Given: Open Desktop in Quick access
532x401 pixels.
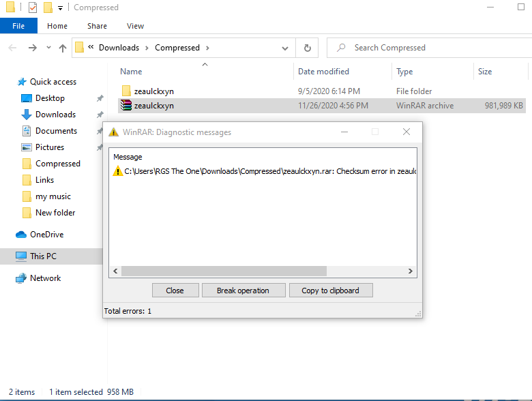Looking at the screenshot, I should point(50,98).
